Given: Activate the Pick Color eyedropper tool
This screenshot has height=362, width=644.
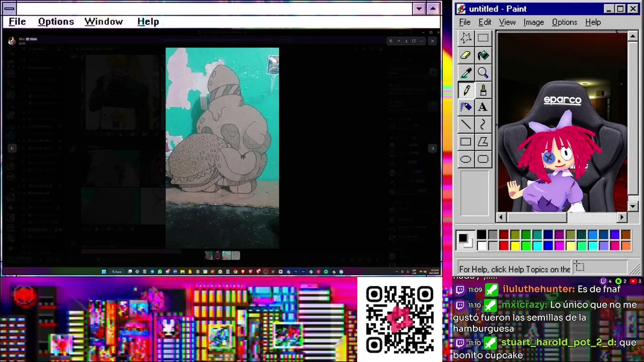Looking at the screenshot, I should (466, 73).
